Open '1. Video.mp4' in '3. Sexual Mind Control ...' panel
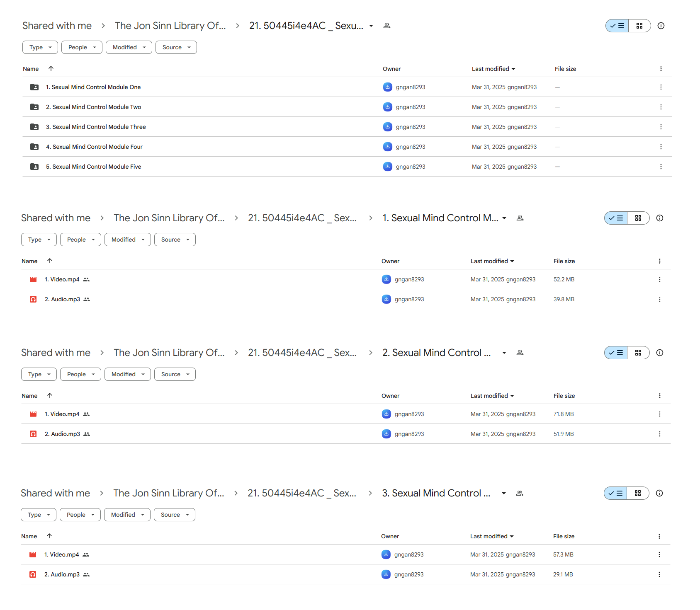 point(61,554)
